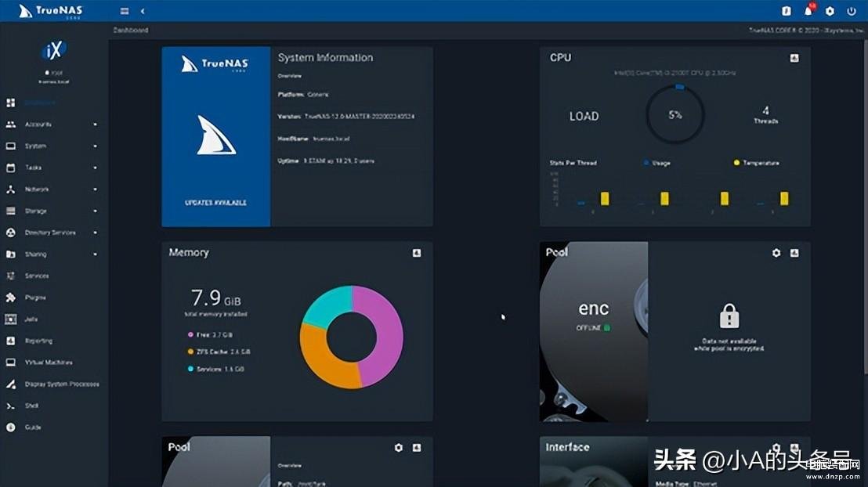Click the Reporting chart icon
868x487 pixels.
point(10,341)
